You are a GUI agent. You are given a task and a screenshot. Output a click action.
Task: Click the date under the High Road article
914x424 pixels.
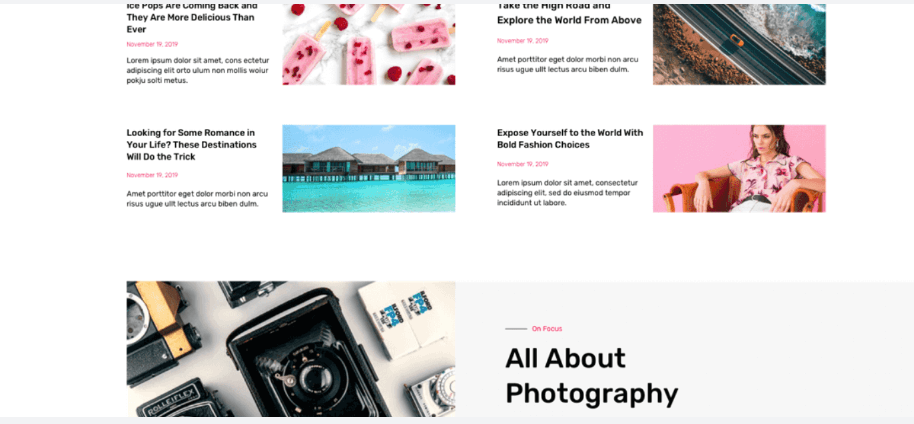[522, 41]
